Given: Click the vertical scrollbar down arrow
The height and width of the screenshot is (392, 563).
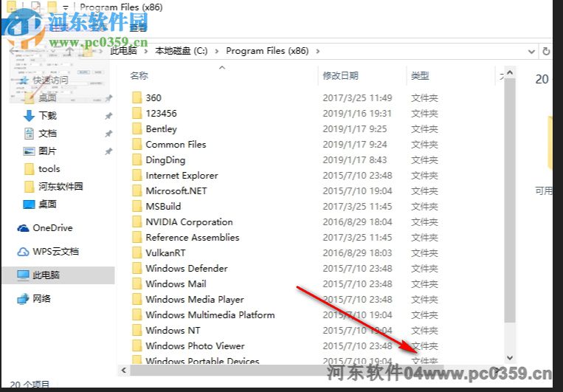Looking at the screenshot, I should (510, 357).
